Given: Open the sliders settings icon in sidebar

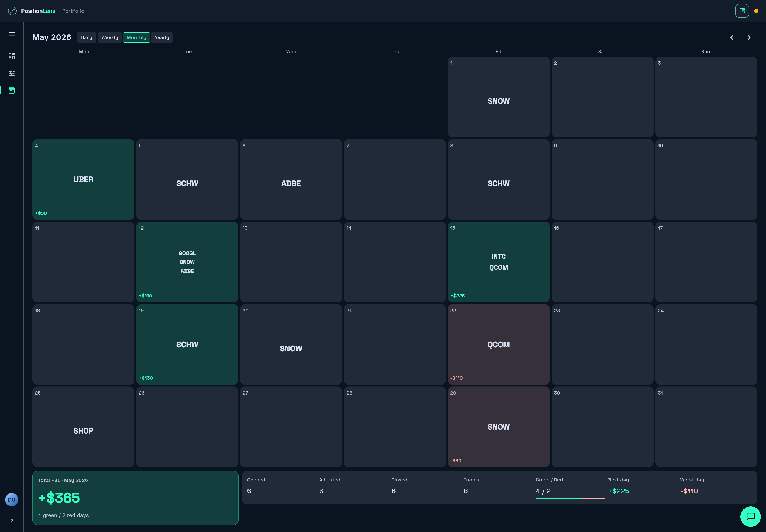Looking at the screenshot, I should 12,73.
